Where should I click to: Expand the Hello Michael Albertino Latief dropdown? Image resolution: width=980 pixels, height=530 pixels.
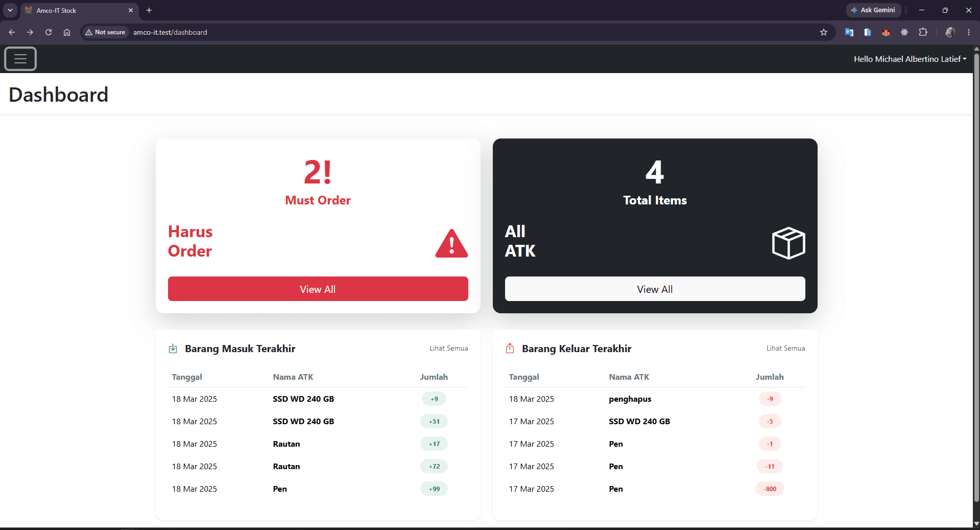(910, 59)
